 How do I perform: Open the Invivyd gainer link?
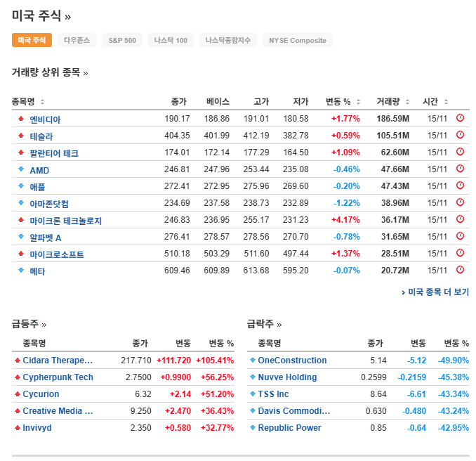pyautogui.click(x=37, y=427)
